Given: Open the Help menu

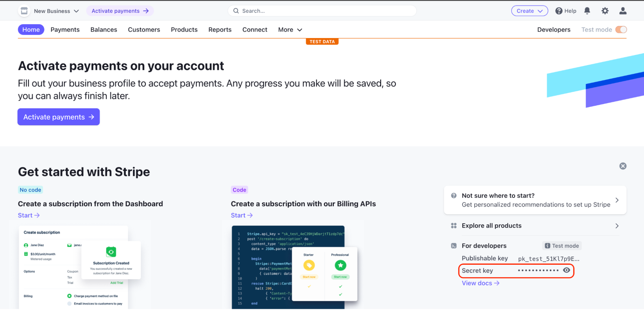Looking at the screenshot, I should [566, 11].
